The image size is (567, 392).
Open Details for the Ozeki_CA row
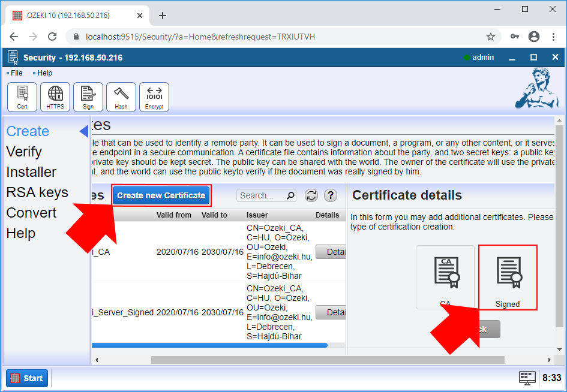click(x=331, y=252)
